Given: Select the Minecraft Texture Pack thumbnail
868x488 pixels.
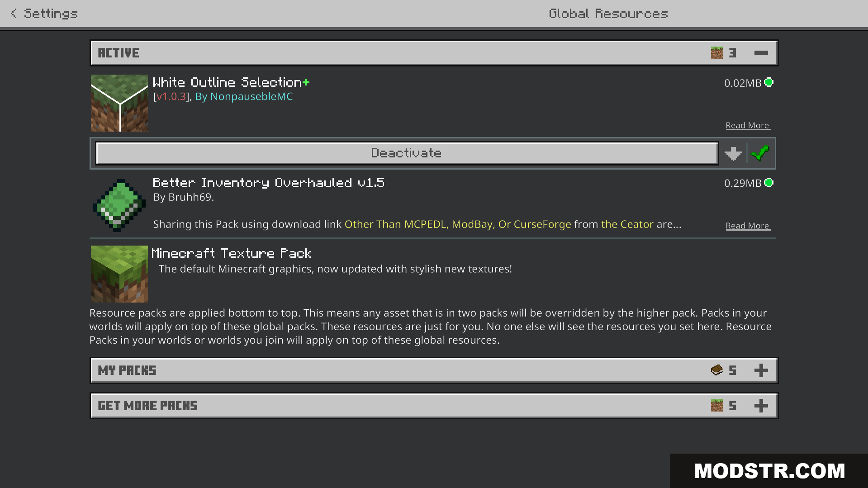Looking at the screenshot, I should [x=119, y=274].
